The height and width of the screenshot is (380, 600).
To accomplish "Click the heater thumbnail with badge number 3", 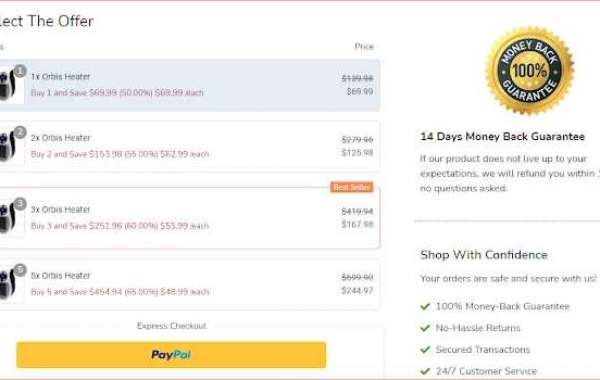I will 11,217.
